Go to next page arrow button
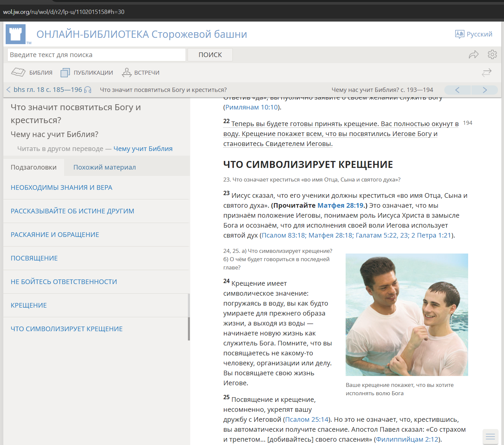Viewport: 504px width, 445px height. point(485,90)
